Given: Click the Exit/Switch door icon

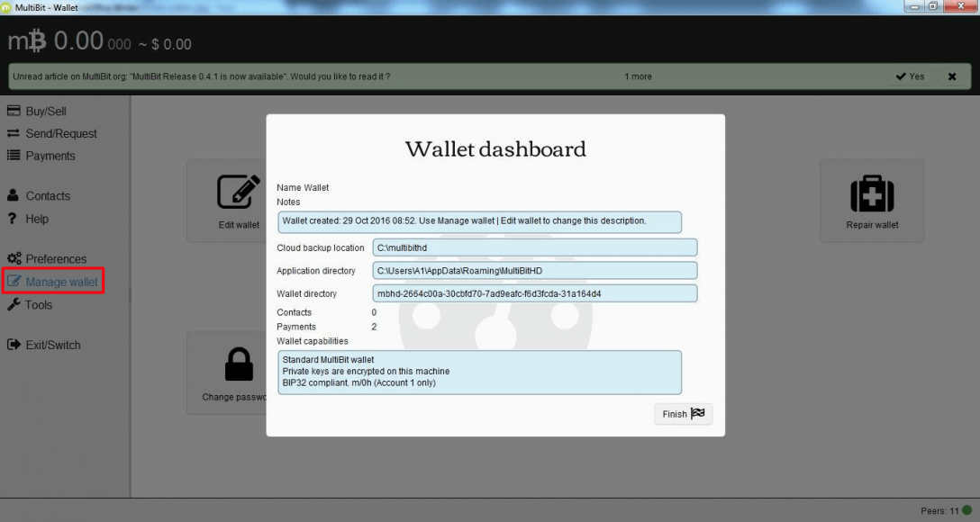Looking at the screenshot, I should (x=13, y=345).
